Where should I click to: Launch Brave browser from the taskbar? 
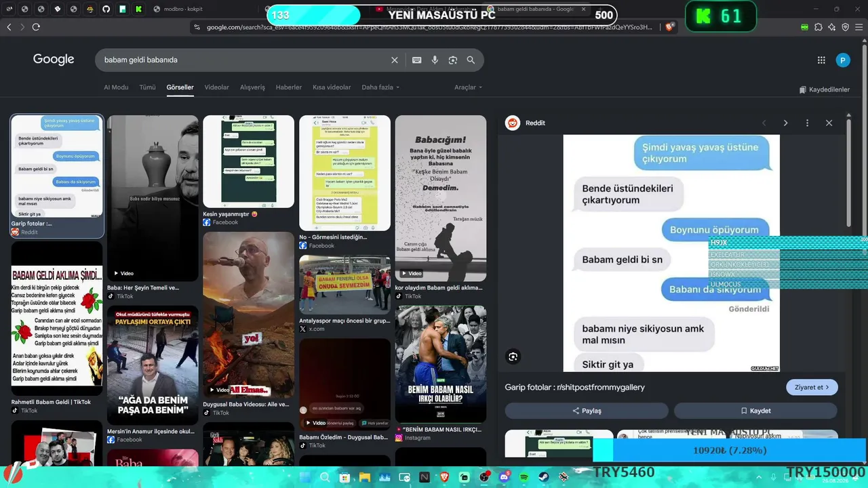pyautogui.click(x=444, y=477)
